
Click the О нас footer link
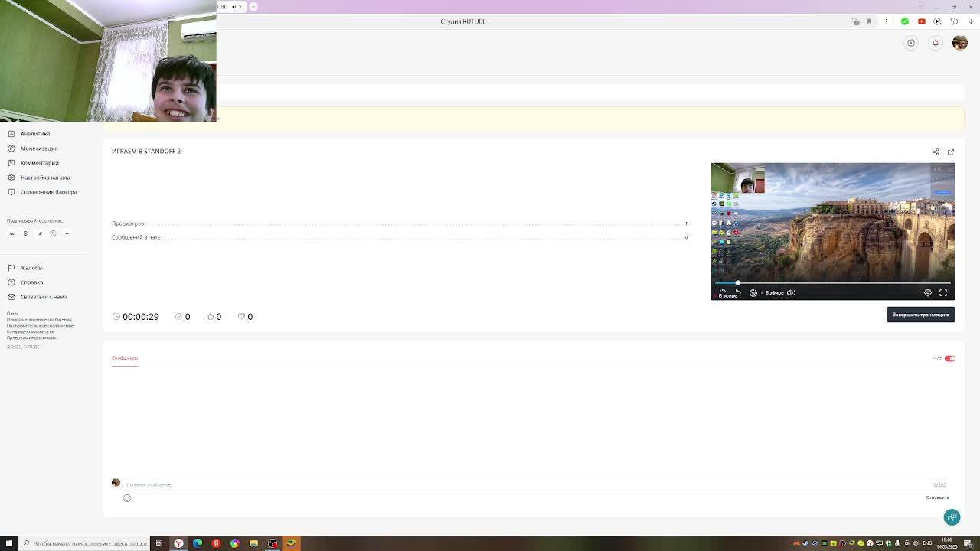(13, 313)
